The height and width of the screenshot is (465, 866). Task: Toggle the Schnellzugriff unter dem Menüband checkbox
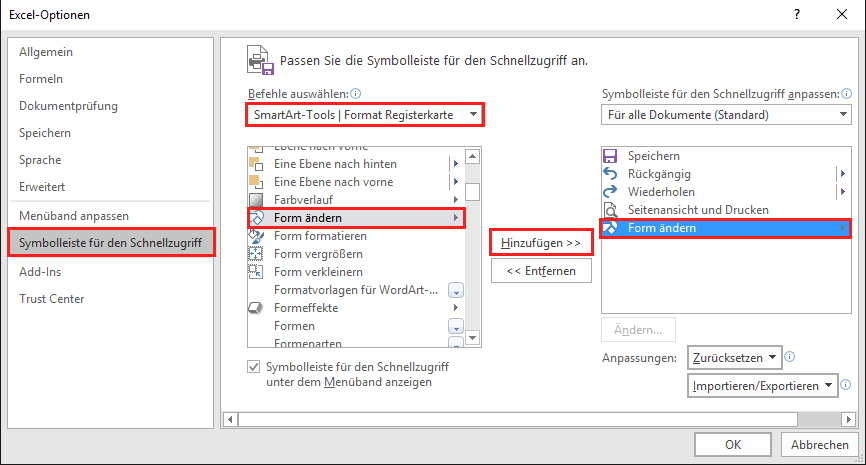pos(254,367)
